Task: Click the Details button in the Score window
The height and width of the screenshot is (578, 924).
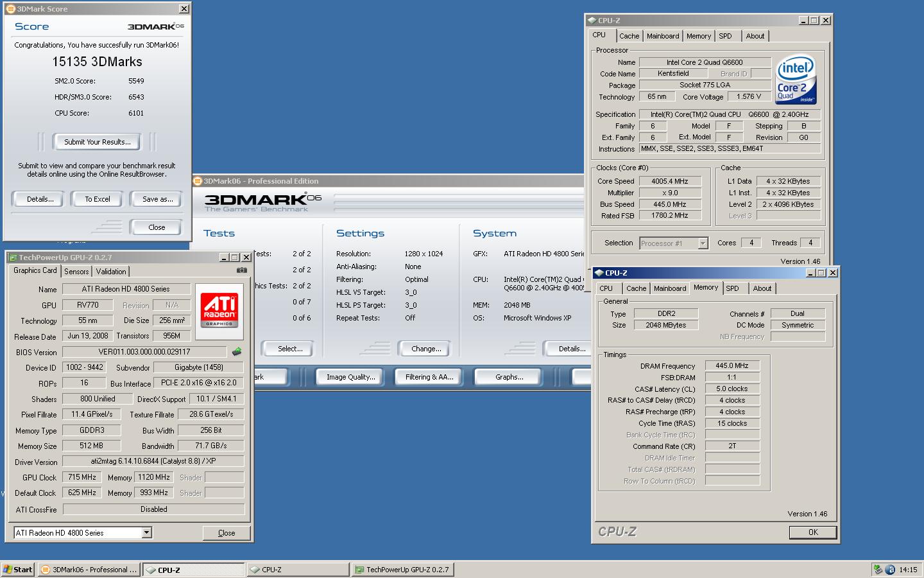Action: pos(40,199)
